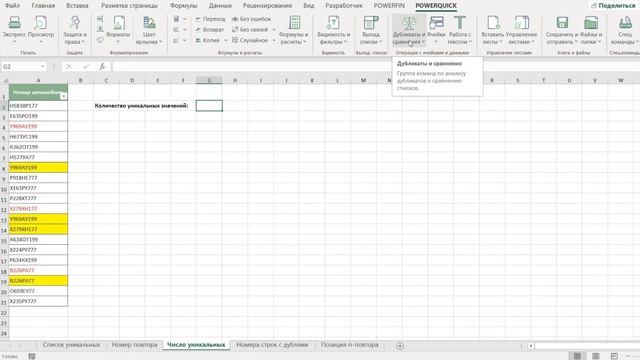Open the Формулы и расчеты calculator tool
This screenshot has height=360, width=640.
[x=293, y=30]
